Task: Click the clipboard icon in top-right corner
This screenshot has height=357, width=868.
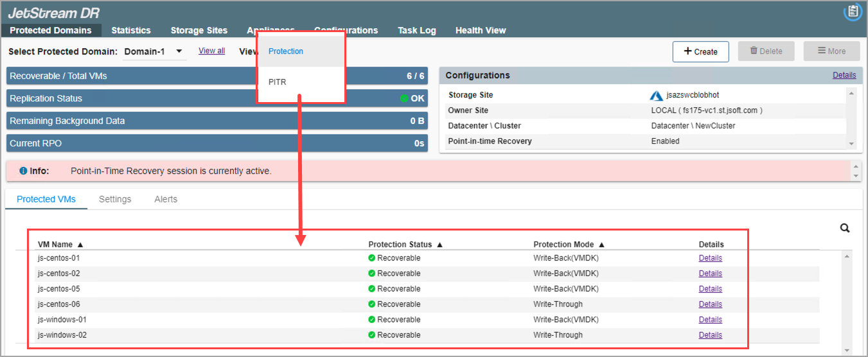Action: click(x=853, y=12)
